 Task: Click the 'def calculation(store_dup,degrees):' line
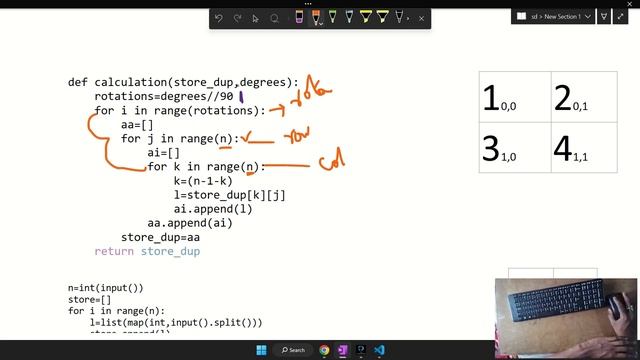(183, 82)
